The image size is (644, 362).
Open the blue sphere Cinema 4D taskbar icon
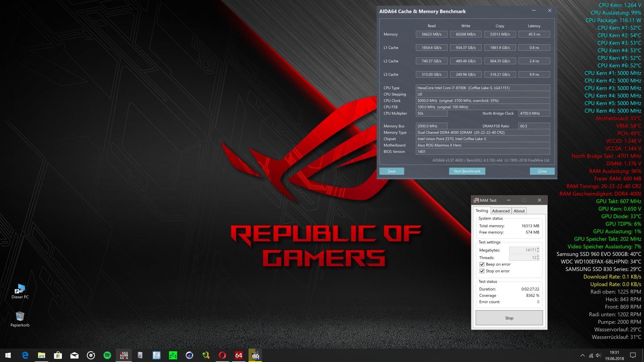coord(189,355)
